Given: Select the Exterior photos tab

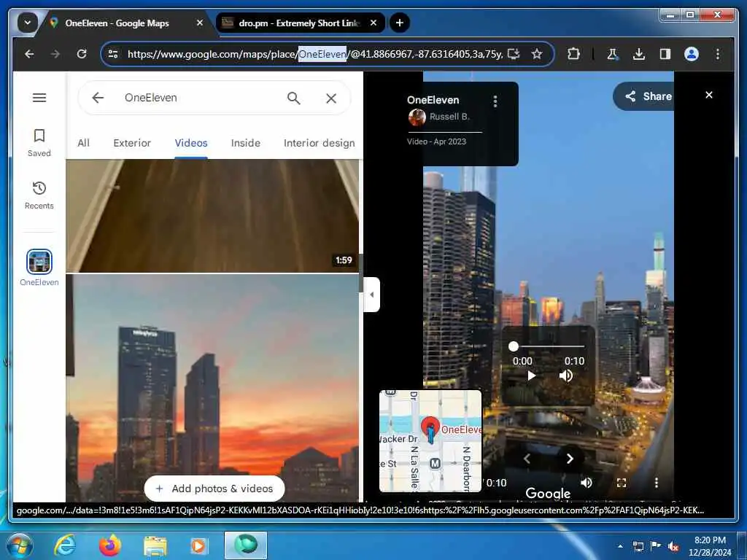Looking at the screenshot, I should click(132, 143).
